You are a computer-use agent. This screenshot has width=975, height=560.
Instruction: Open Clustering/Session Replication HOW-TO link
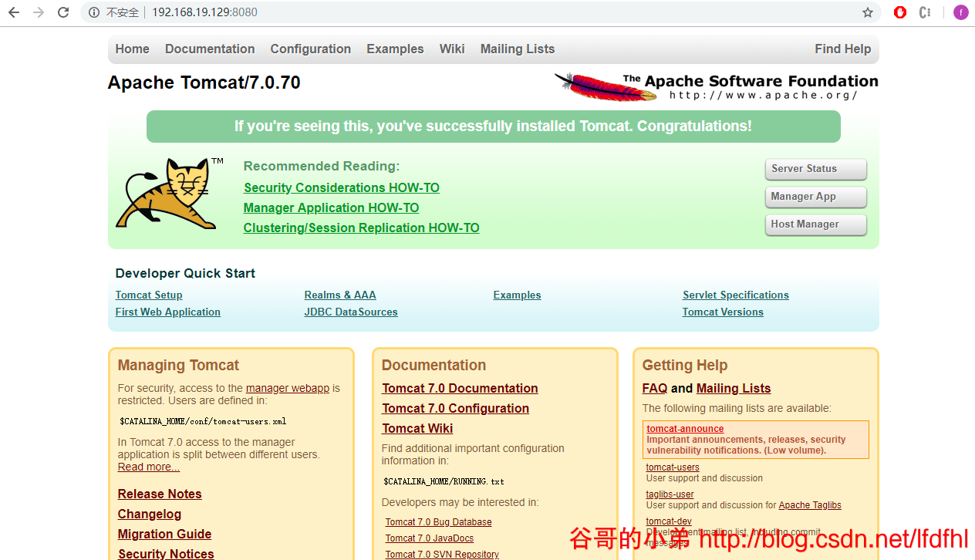tap(362, 228)
